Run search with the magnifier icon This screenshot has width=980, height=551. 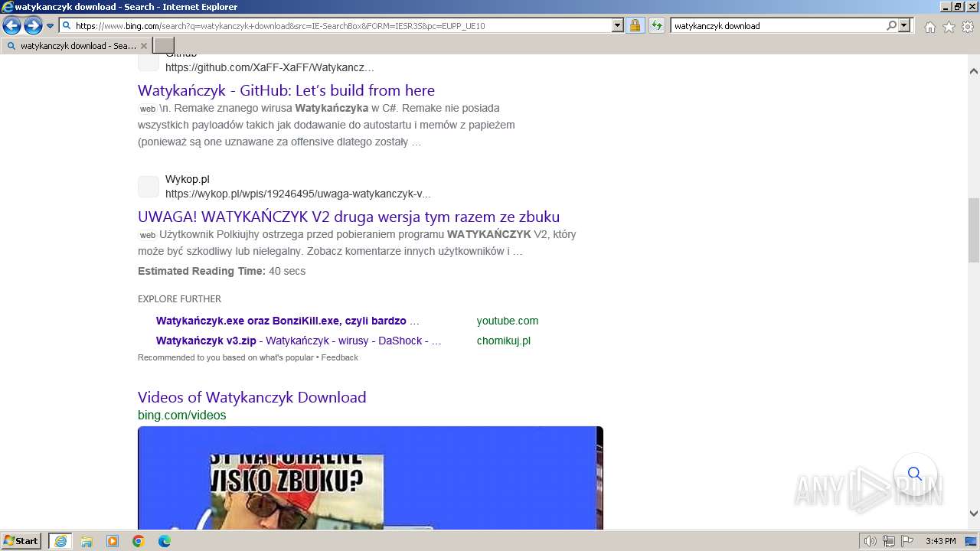pyautogui.click(x=892, y=25)
